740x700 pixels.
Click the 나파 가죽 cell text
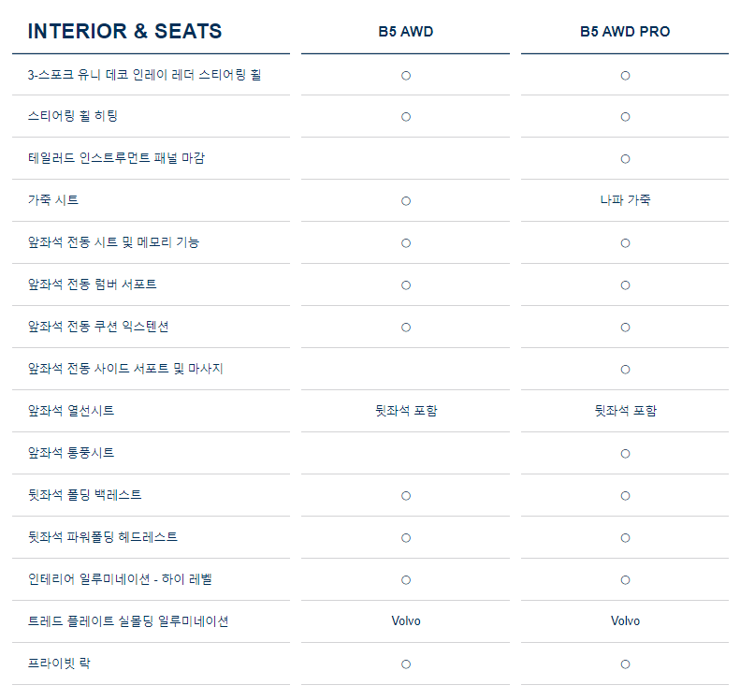click(x=625, y=200)
